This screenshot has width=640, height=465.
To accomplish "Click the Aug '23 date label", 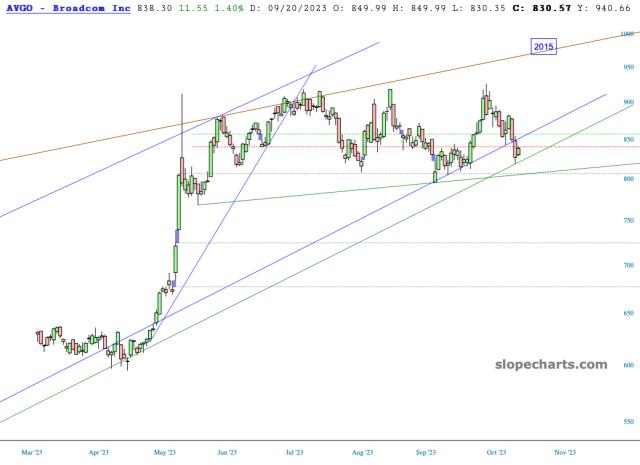I will [362, 452].
